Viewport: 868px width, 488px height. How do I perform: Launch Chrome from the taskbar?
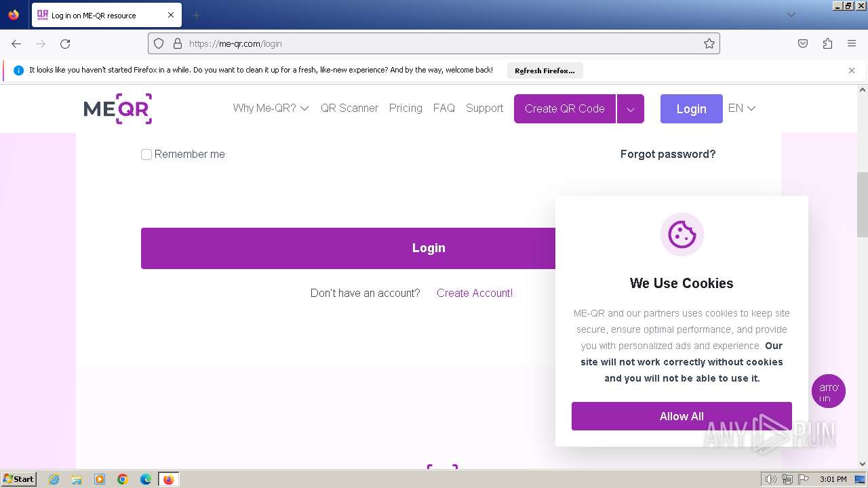(123, 479)
